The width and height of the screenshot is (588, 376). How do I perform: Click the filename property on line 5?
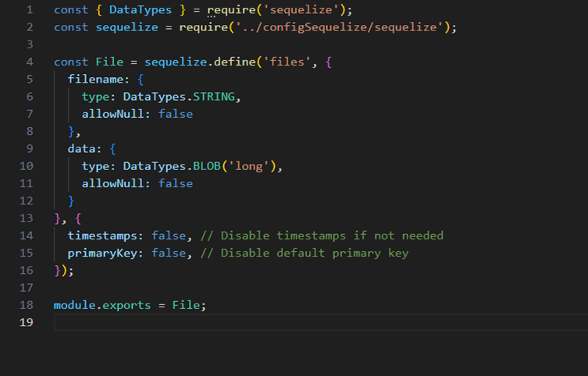tap(95, 79)
